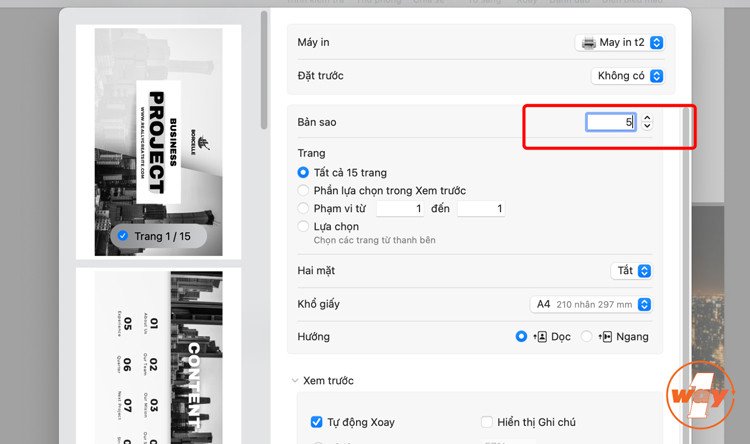
Task: Select the Content page thumbnail
Action: (158, 356)
